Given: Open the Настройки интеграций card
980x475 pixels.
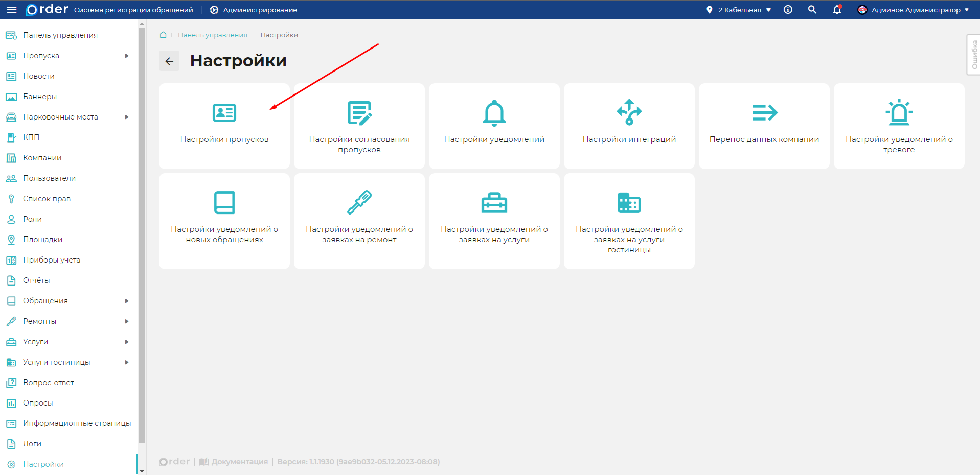Looking at the screenshot, I should (x=629, y=126).
